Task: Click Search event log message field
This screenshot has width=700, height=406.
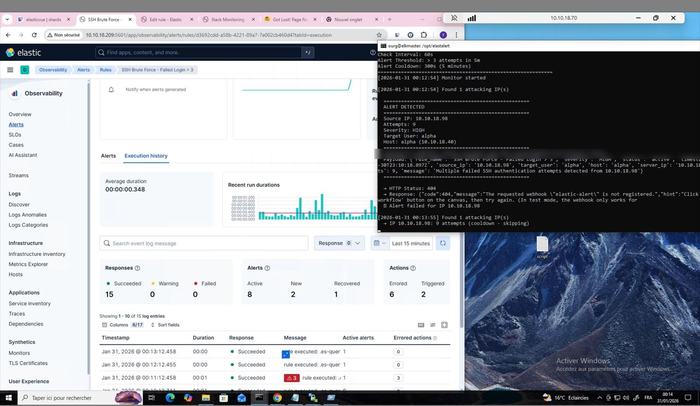Action: (x=204, y=243)
